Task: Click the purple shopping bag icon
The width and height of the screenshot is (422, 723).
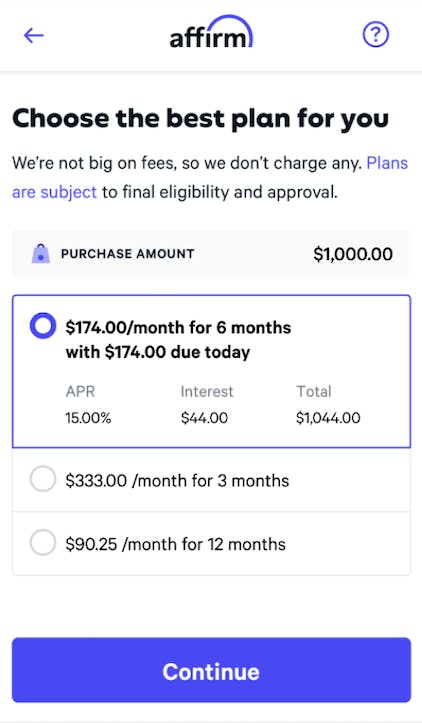Action: [41, 254]
